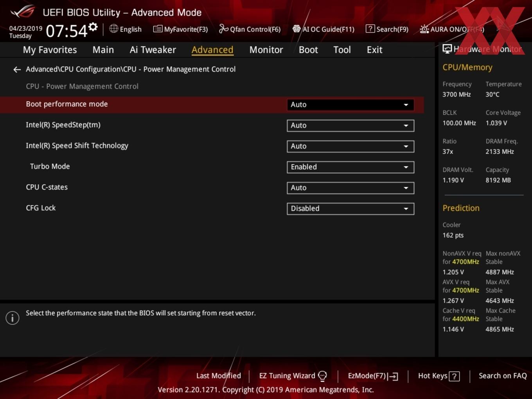Screen dimensions: 532x399
Task: Switch to My Favorites tab
Action: click(50, 50)
